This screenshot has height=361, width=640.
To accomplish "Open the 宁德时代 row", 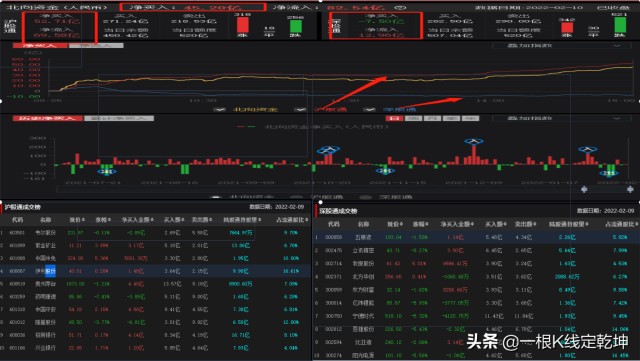I will pyautogui.click(x=476, y=316).
